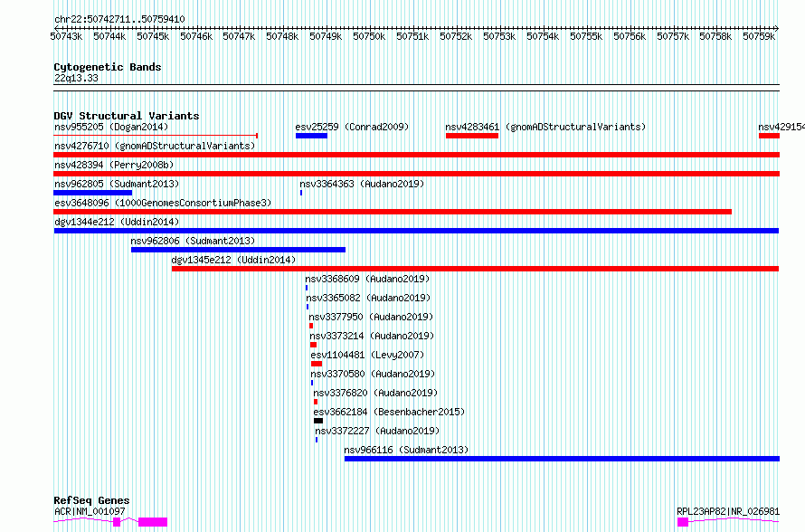The width and height of the screenshot is (805, 532).
Task: Open nsv3368609 (Audano2019) variant
Action: point(367,279)
